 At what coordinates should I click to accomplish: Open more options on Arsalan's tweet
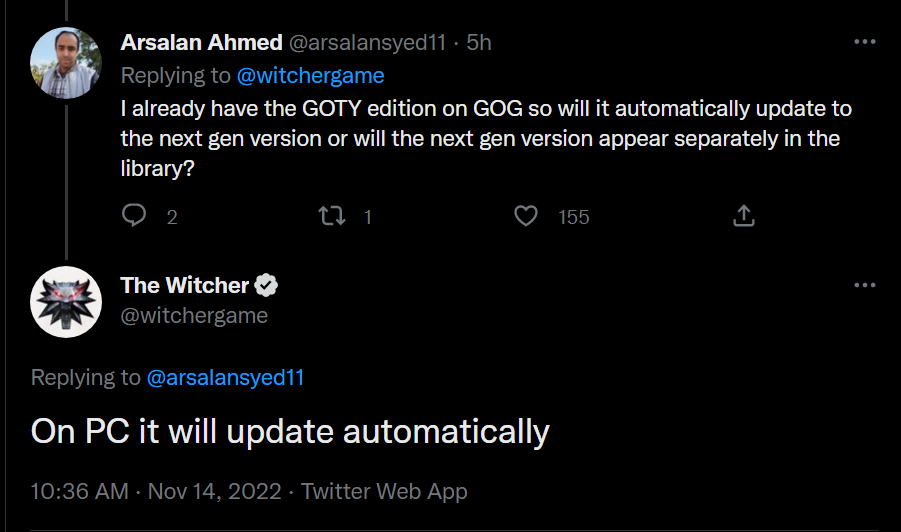(x=864, y=42)
